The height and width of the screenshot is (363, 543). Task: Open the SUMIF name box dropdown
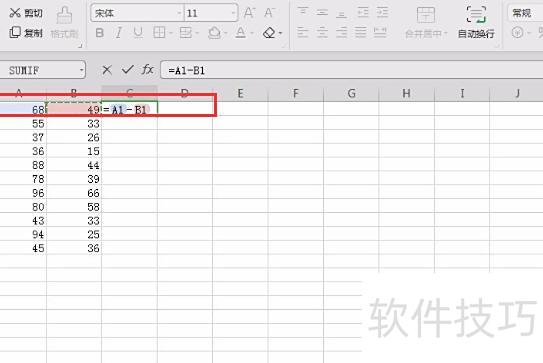pos(81,70)
